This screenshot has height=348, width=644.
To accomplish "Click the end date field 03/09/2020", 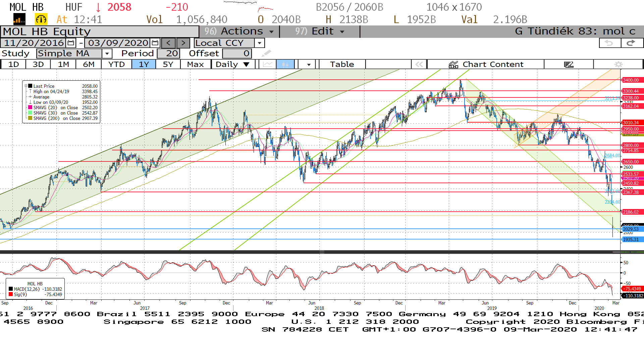I will (118, 43).
